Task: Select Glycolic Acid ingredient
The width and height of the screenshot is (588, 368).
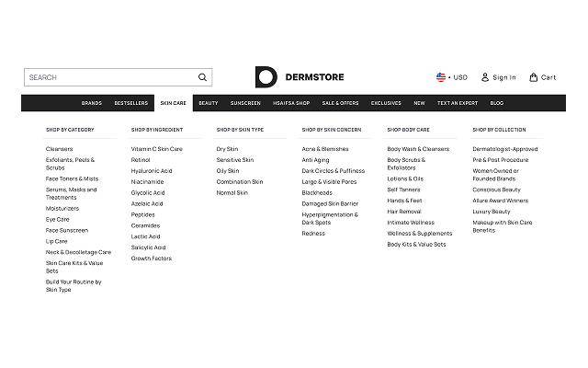Action: 148,192
